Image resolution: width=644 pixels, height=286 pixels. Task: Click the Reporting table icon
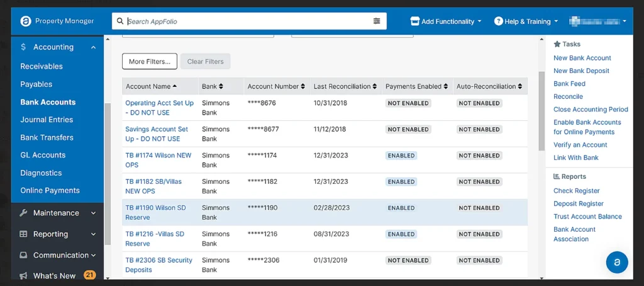23,234
